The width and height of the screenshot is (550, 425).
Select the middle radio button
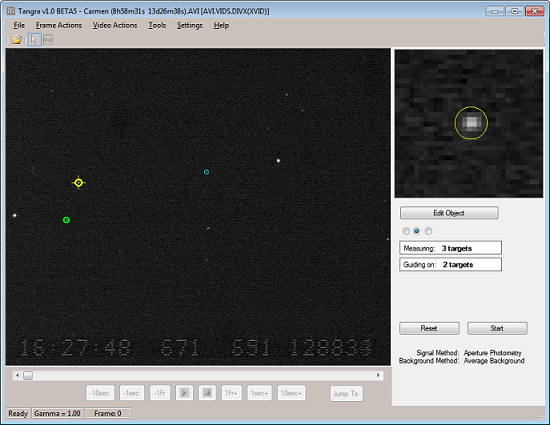coord(417,231)
